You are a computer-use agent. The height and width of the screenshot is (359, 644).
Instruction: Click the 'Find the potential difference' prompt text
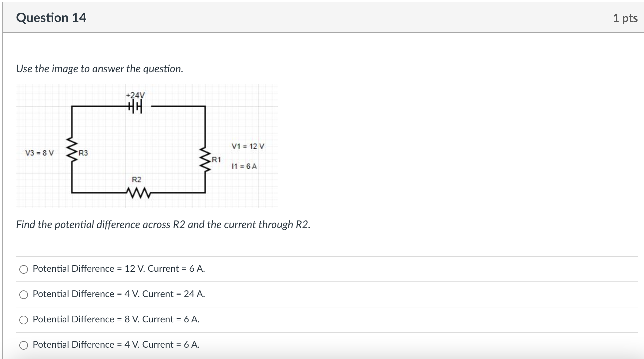163,224
